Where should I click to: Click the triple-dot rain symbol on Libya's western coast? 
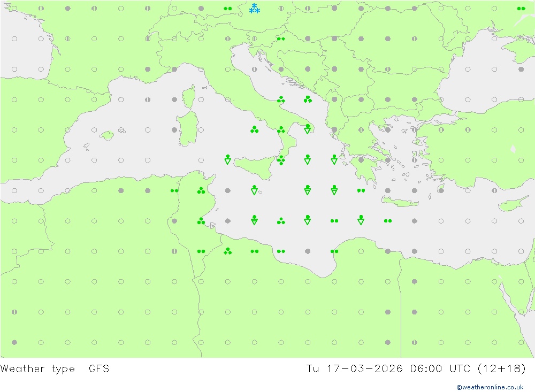pos(228,251)
